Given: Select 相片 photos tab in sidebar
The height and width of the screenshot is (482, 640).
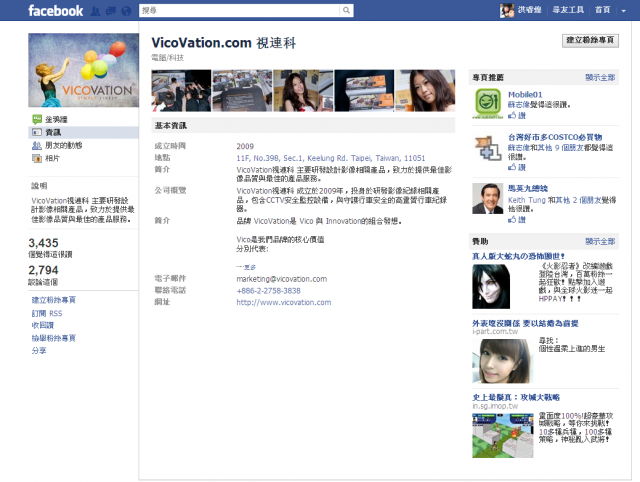Looking at the screenshot, I should 52,158.
